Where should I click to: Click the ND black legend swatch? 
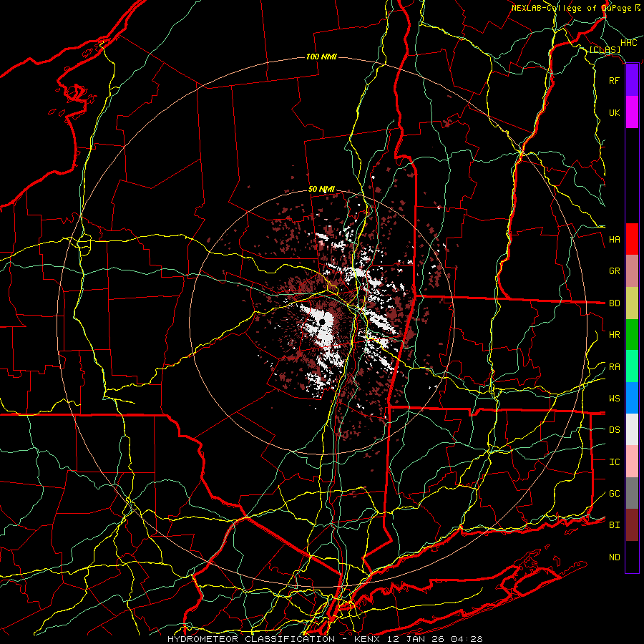point(632,557)
